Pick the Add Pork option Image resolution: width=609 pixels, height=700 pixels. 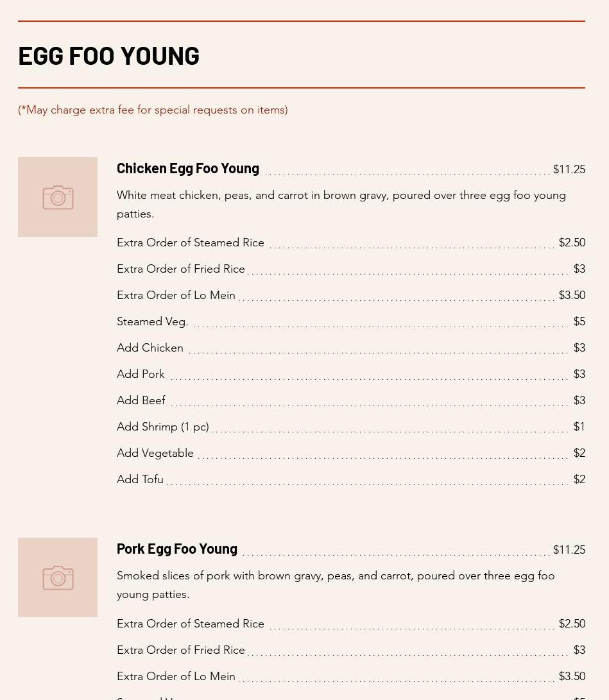(x=141, y=374)
